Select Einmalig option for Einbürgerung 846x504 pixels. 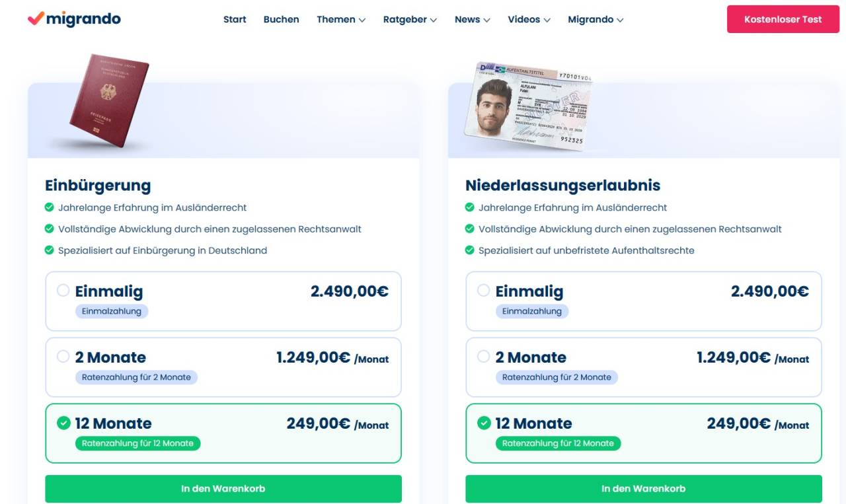pyautogui.click(x=63, y=291)
